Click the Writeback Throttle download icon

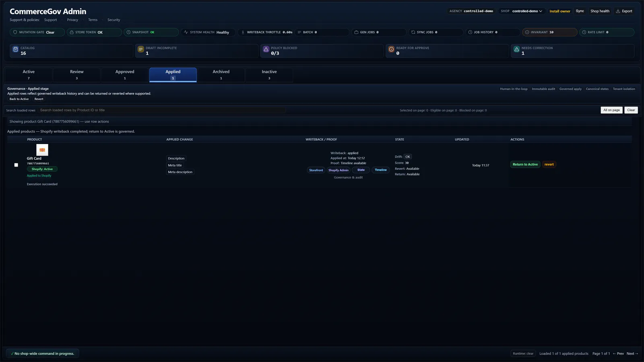[x=243, y=32]
